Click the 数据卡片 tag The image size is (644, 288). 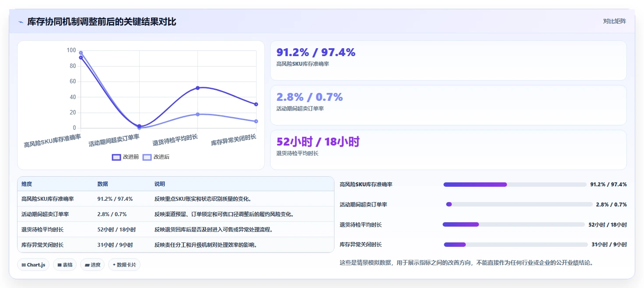click(124, 265)
